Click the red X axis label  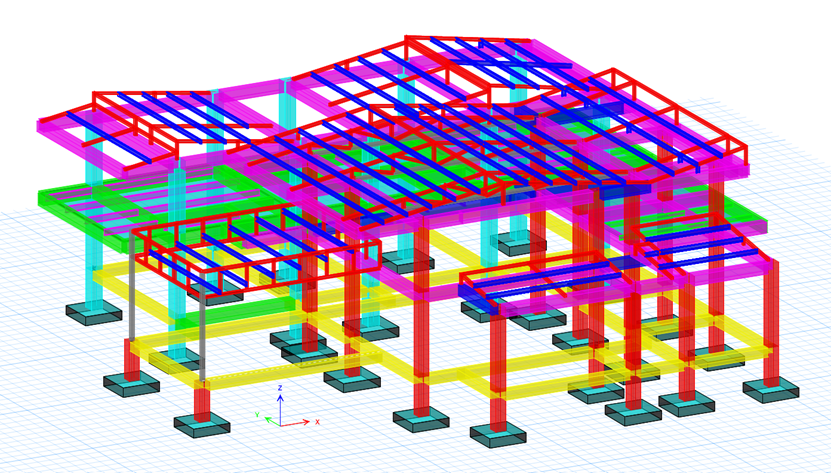318,422
